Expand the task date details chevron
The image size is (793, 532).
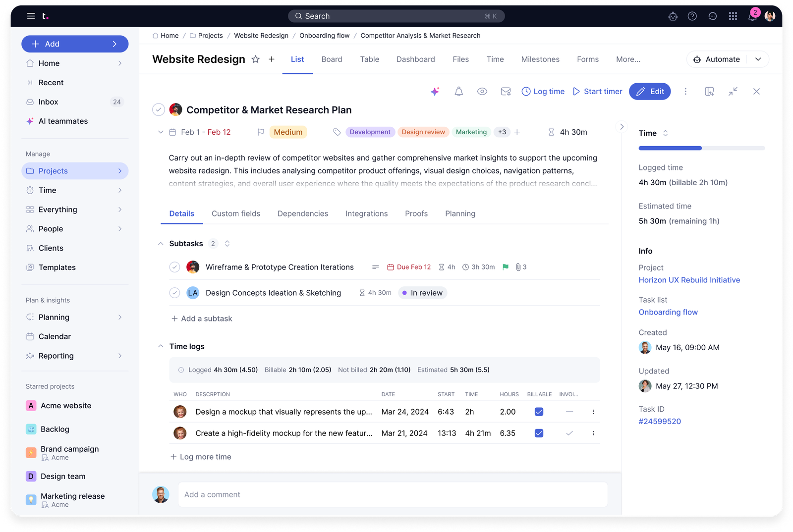tap(161, 132)
